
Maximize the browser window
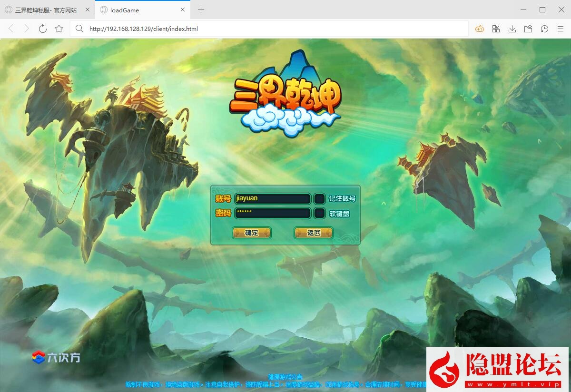(x=542, y=10)
